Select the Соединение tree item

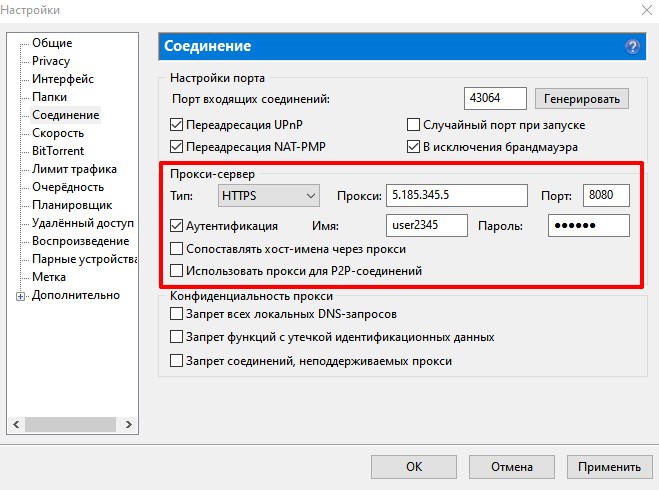tap(66, 115)
